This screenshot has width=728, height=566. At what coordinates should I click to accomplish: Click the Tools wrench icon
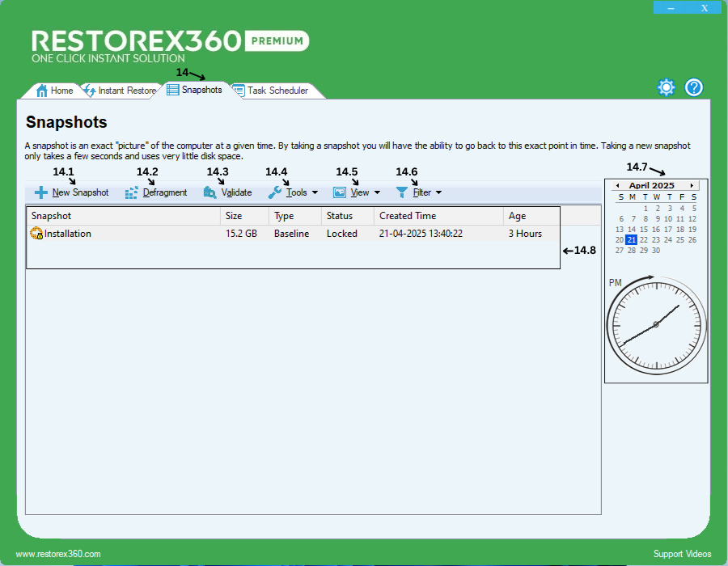pos(275,192)
